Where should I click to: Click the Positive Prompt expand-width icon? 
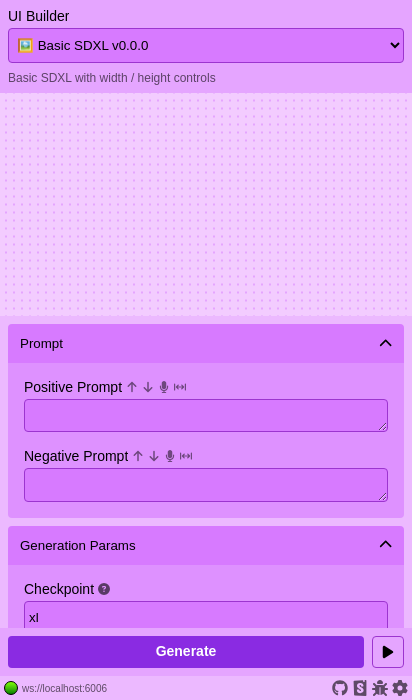tap(180, 387)
